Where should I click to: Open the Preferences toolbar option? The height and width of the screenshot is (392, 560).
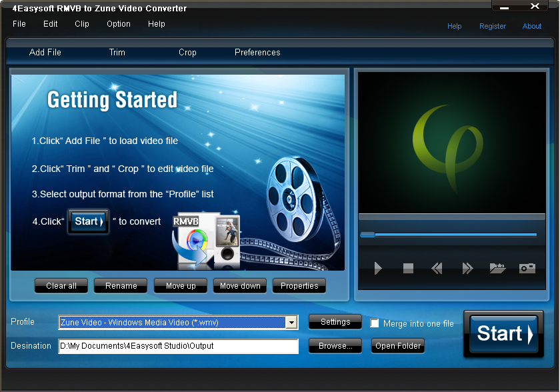click(257, 52)
